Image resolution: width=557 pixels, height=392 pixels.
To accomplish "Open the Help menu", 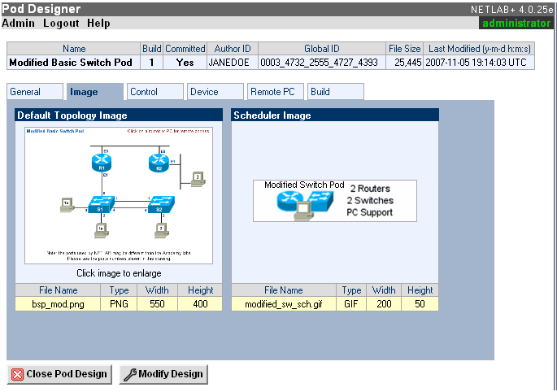I will (x=98, y=24).
